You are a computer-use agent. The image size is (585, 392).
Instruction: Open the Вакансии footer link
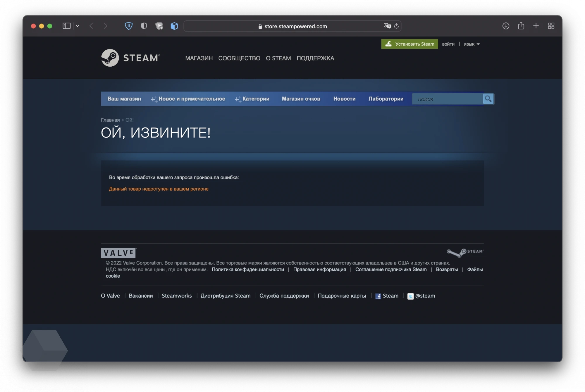point(141,296)
